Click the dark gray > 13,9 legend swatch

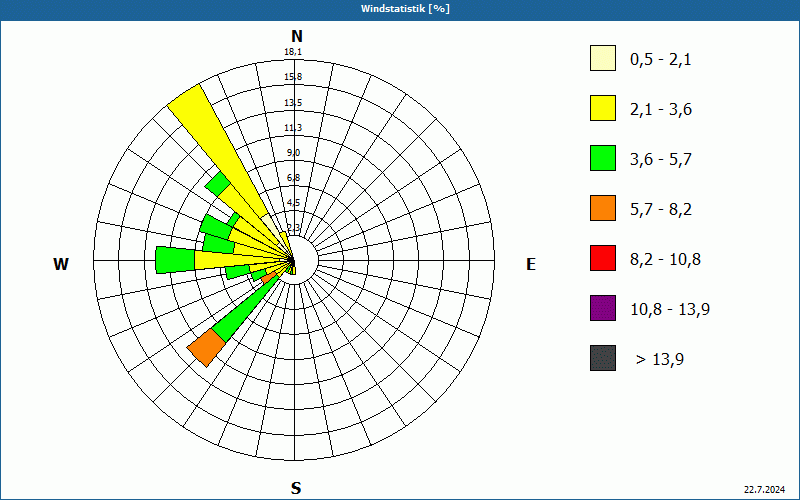coord(603,358)
